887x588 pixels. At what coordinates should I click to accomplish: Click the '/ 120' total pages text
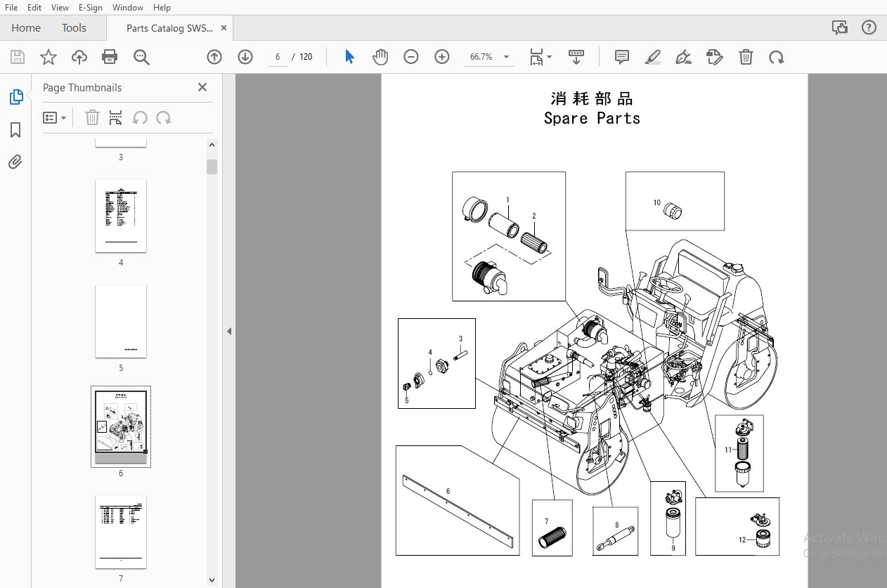303,57
